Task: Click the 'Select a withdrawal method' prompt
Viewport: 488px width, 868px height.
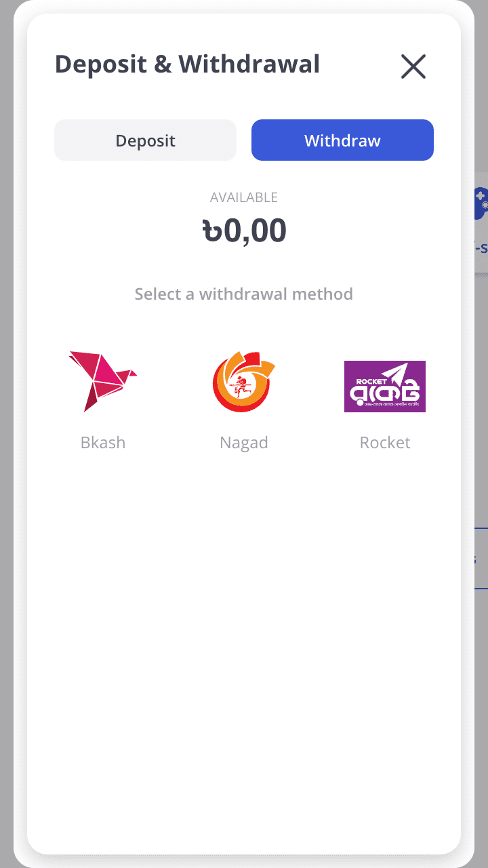Action: coord(244,294)
